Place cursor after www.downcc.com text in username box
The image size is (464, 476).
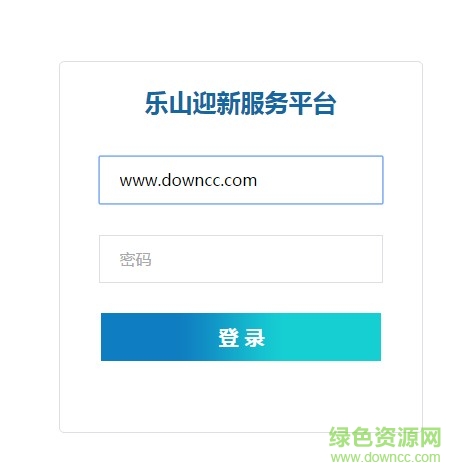pos(258,180)
